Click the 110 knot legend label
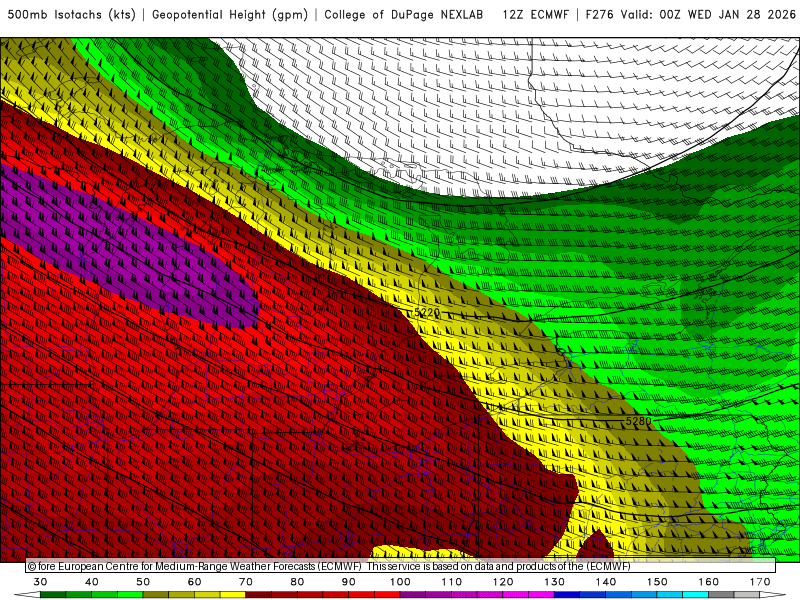Viewport: 800px width, 600px height. click(452, 582)
